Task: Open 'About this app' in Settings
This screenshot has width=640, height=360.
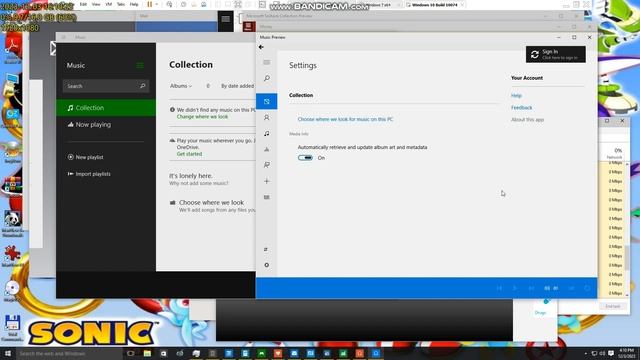Action: tap(527, 120)
